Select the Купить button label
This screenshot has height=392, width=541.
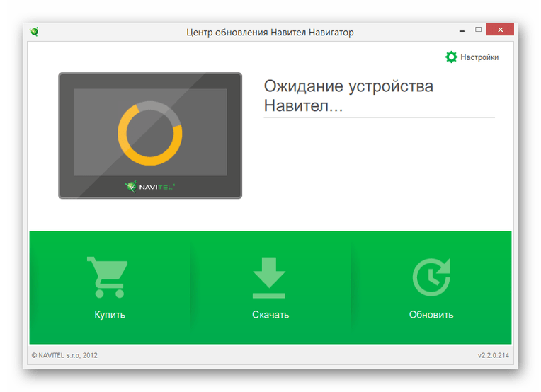pyautogui.click(x=110, y=314)
